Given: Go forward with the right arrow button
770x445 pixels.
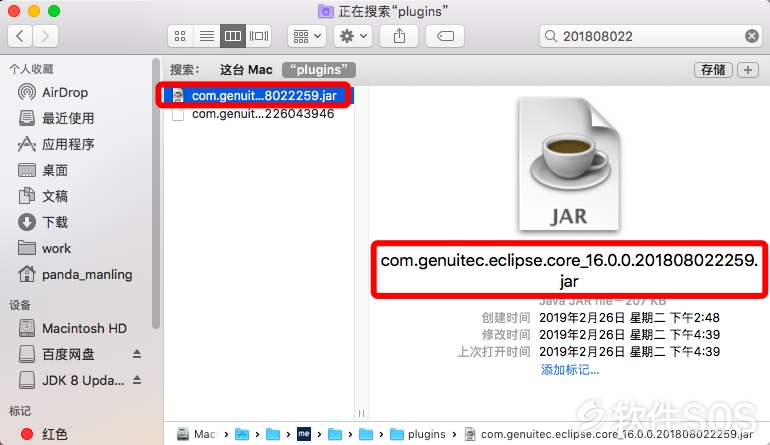Looking at the screenshot, I should click(46, 36).
